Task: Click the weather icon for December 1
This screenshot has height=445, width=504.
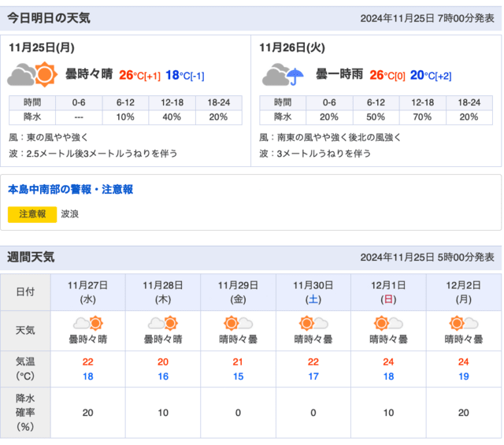Action: coord(388,323)
